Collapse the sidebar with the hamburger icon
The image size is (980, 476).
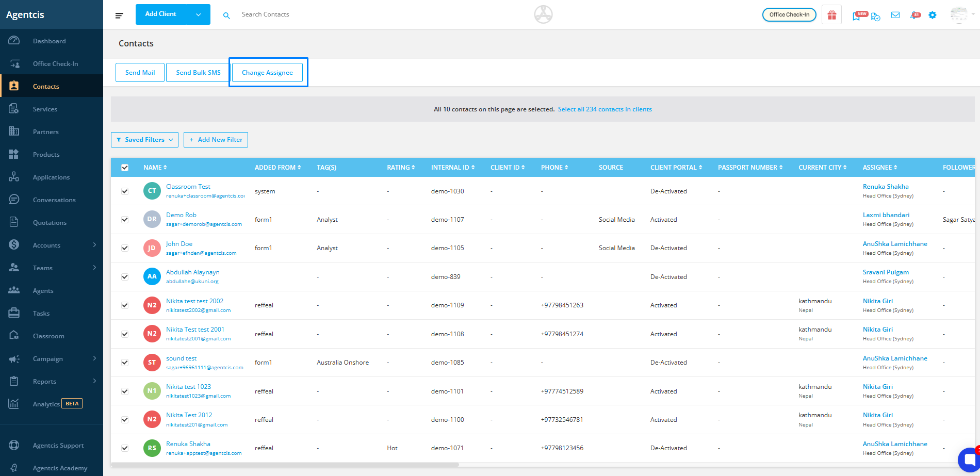click(119, 15)
